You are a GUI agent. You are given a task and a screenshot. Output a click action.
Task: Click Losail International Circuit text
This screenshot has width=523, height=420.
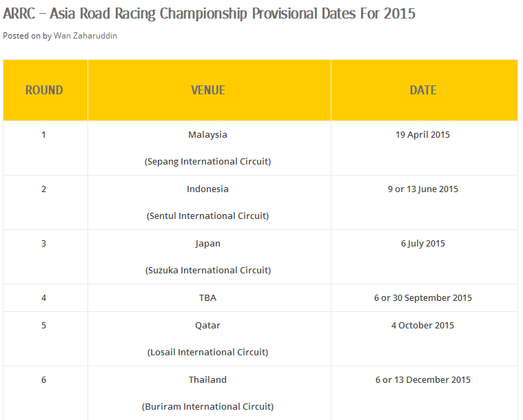point(207,353)
